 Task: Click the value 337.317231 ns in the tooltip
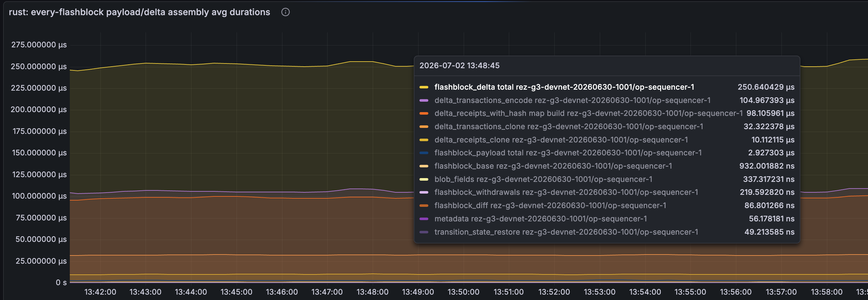[x=769, y=179]
